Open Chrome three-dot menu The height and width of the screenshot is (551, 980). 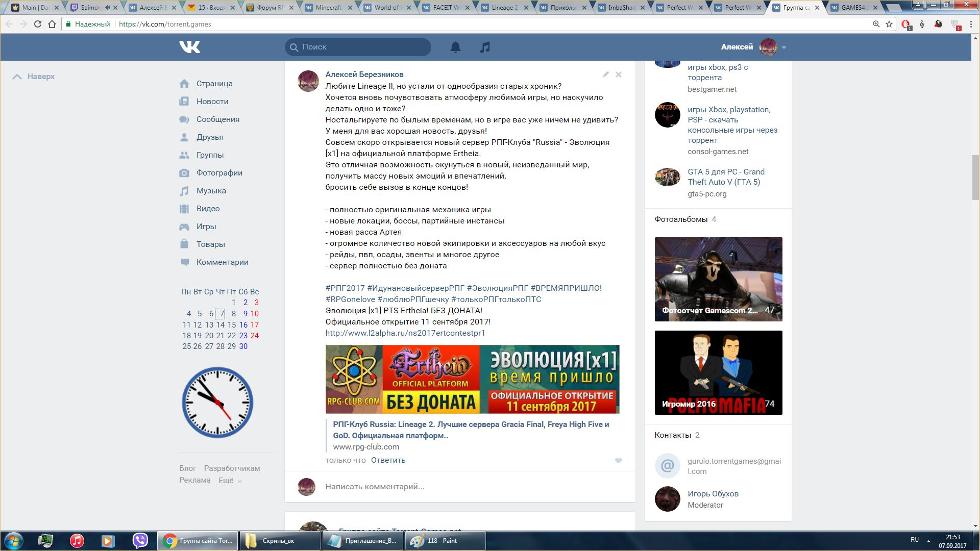971,24
